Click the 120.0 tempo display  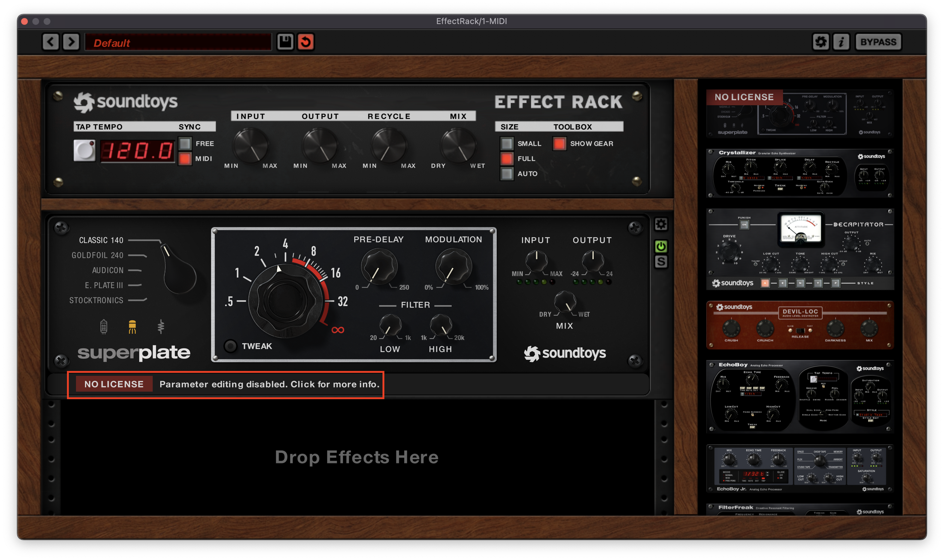(x=137, y=151)
